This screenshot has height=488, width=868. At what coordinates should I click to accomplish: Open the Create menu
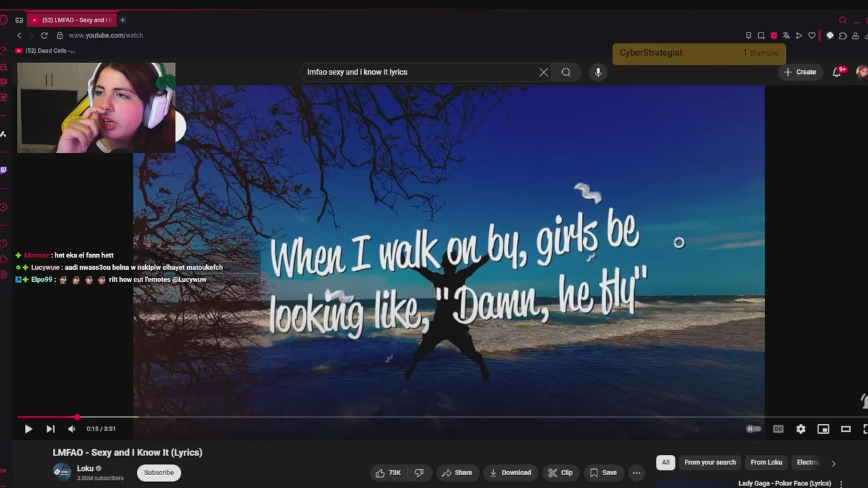coord(800,72)
